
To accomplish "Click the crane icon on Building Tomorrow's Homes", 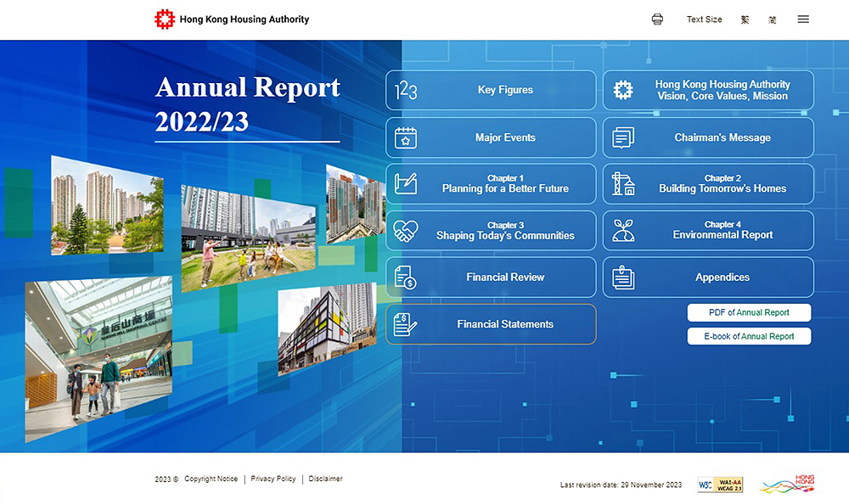I will click(x=623, y=183).
